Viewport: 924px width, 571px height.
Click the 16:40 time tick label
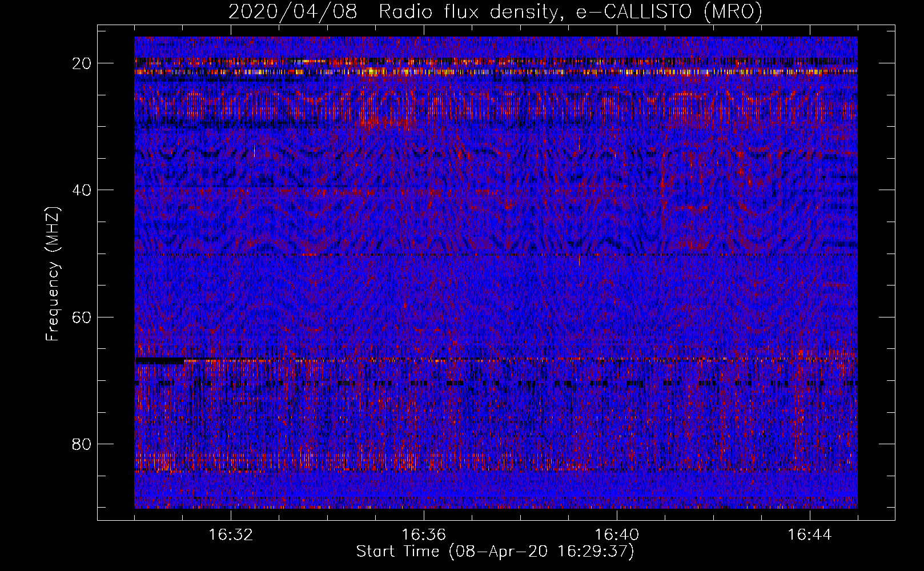point(617,535)
